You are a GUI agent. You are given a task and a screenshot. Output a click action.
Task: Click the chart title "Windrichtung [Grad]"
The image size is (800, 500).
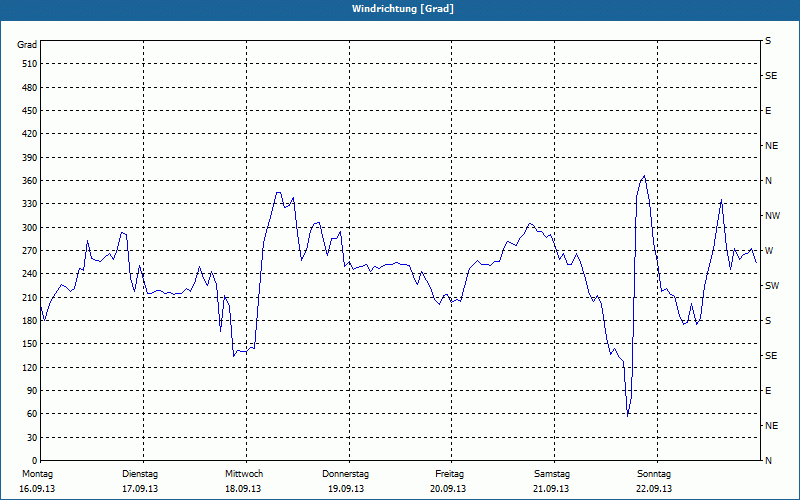[403, 9]
